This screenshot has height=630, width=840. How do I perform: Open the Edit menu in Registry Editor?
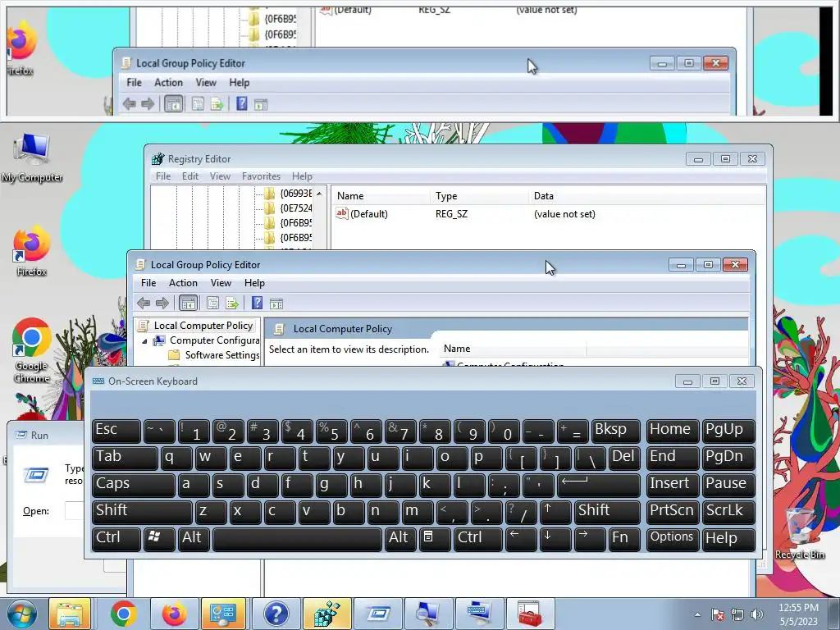point(190,176)
